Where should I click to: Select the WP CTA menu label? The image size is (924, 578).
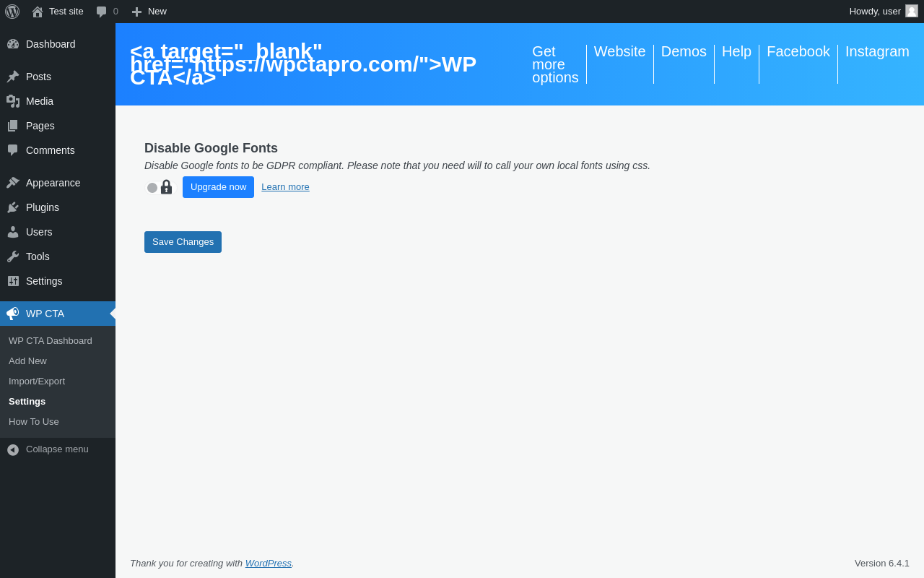click(x=45, y=314)
